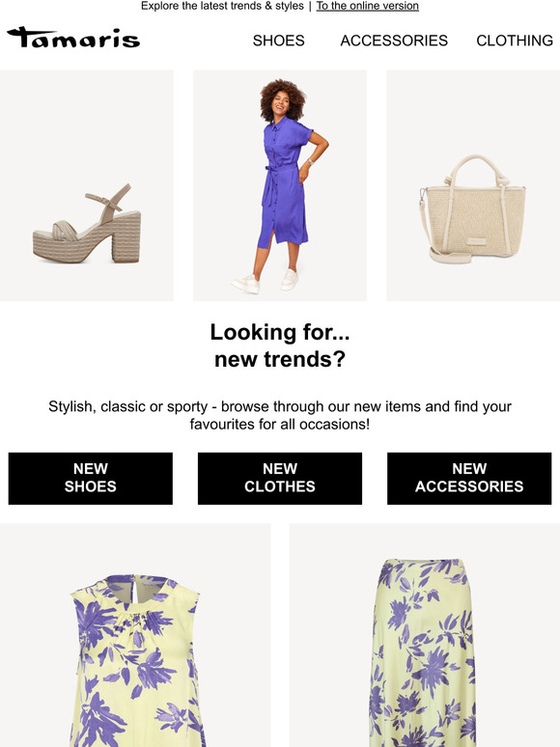Click the model's curly hair
Screen dimensions: 560x747
point(283,97)
